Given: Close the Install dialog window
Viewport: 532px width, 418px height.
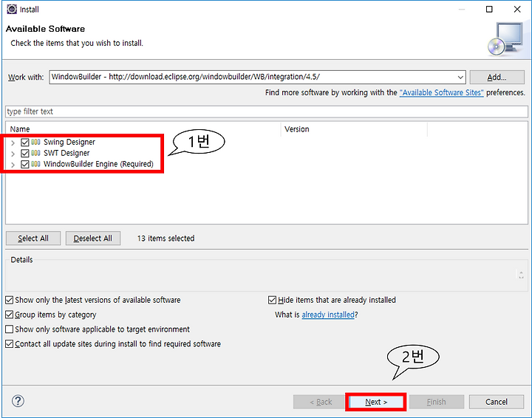Looking at the screenshot, I should coord(517,9).
